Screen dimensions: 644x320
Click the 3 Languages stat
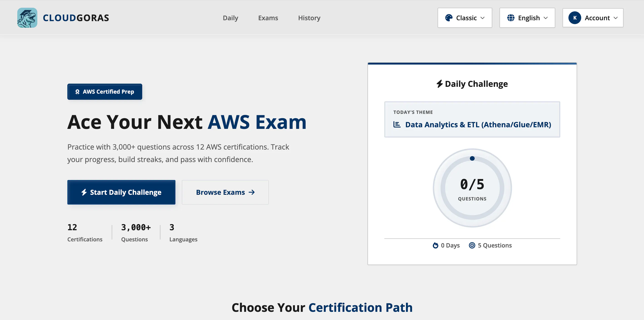[x=183, y=233]
